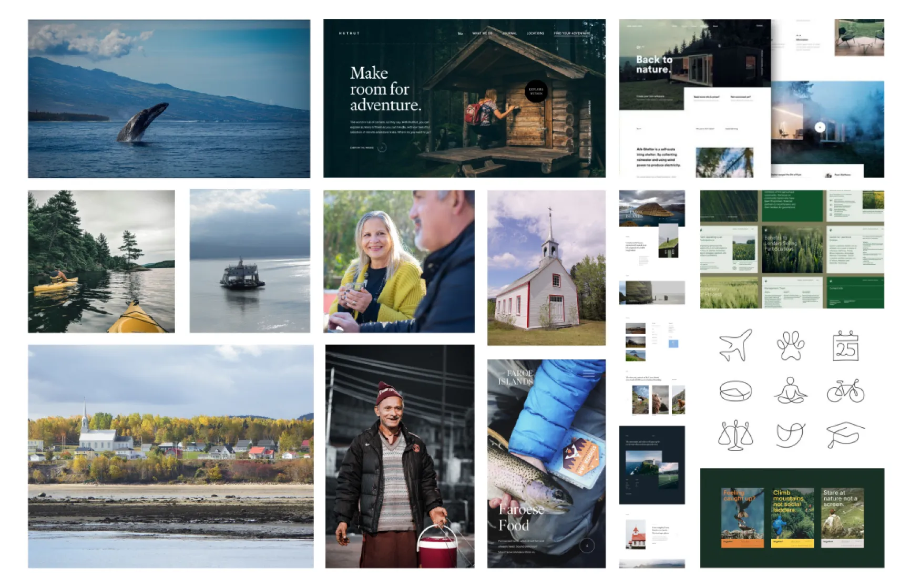Click the pie chart line icon
The image size is (910, 588).
735,391
